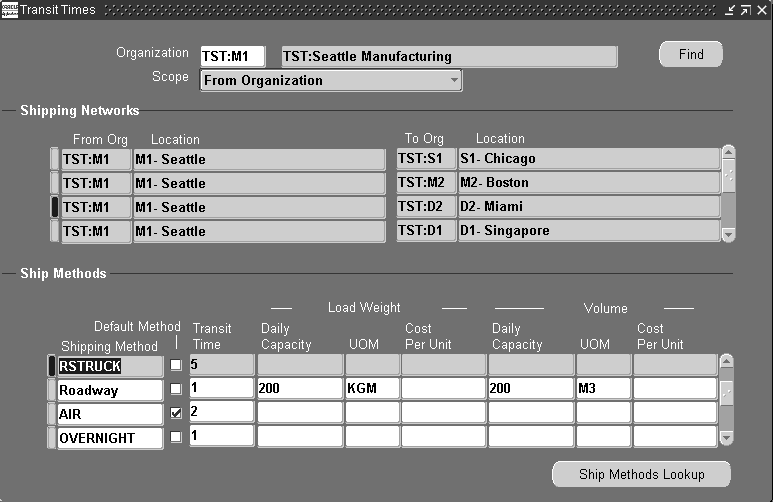Click Ship Methods scrollbar down arrow

pyautogui.click(x=726, y=437)
